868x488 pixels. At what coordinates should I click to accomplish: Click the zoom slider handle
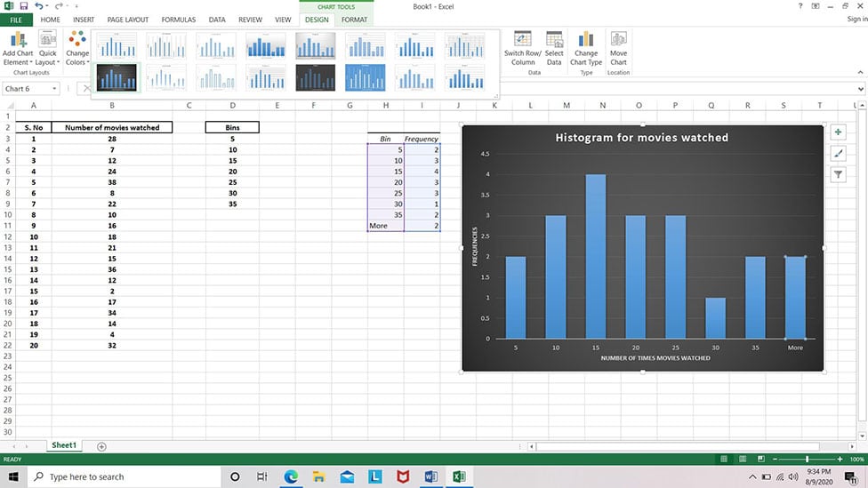[808, 460]
